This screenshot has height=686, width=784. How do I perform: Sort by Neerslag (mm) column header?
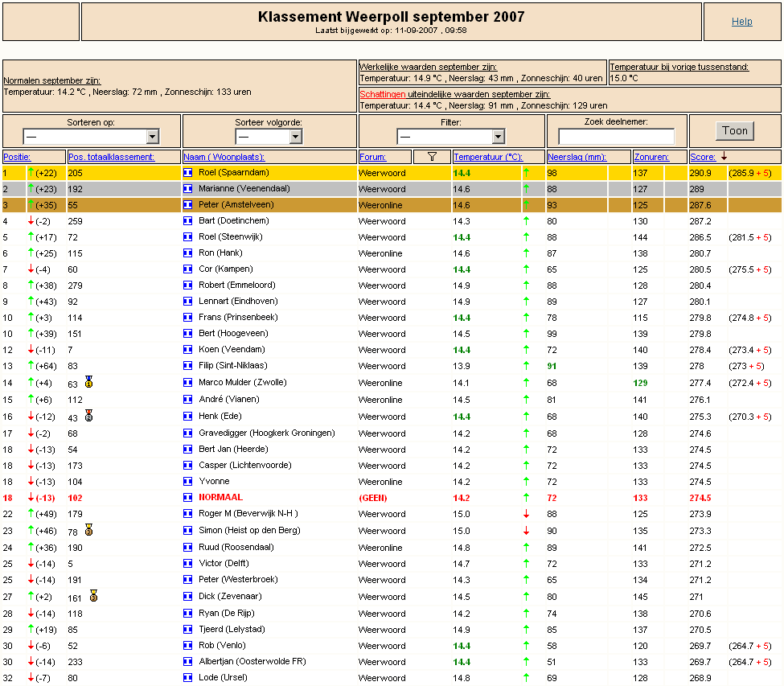[x=577, y=157]
